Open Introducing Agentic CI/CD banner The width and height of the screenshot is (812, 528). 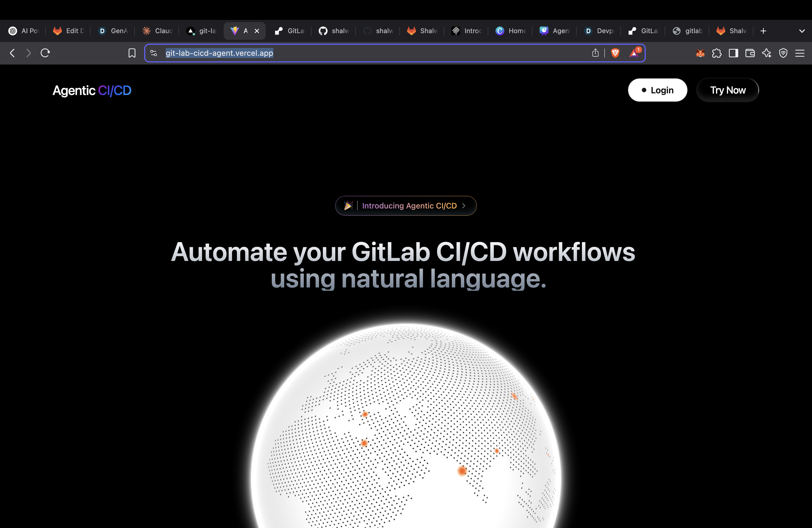tap(405, 206)
